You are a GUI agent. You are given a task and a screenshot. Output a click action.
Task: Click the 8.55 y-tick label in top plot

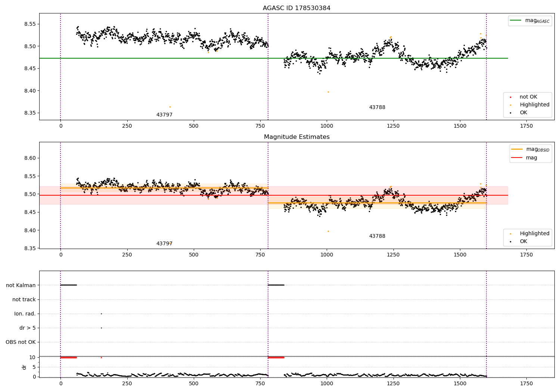coord(29,24)
